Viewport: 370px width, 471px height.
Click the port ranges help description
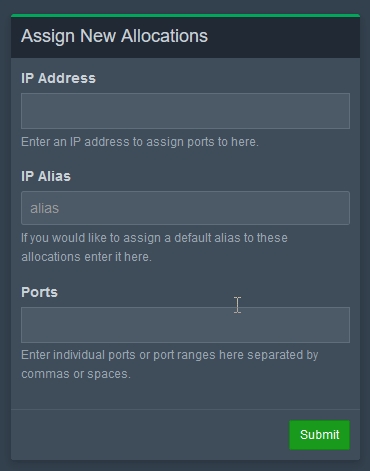pos(170,364)
